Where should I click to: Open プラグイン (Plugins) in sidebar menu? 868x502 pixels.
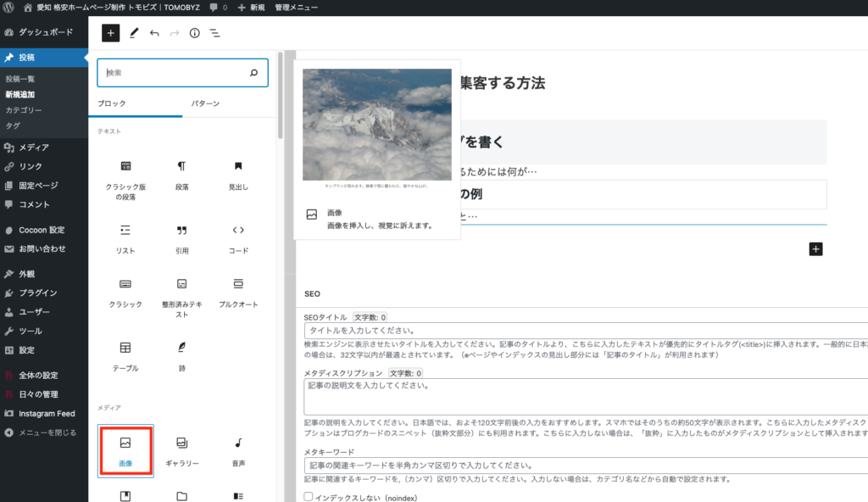click(38, 293)
